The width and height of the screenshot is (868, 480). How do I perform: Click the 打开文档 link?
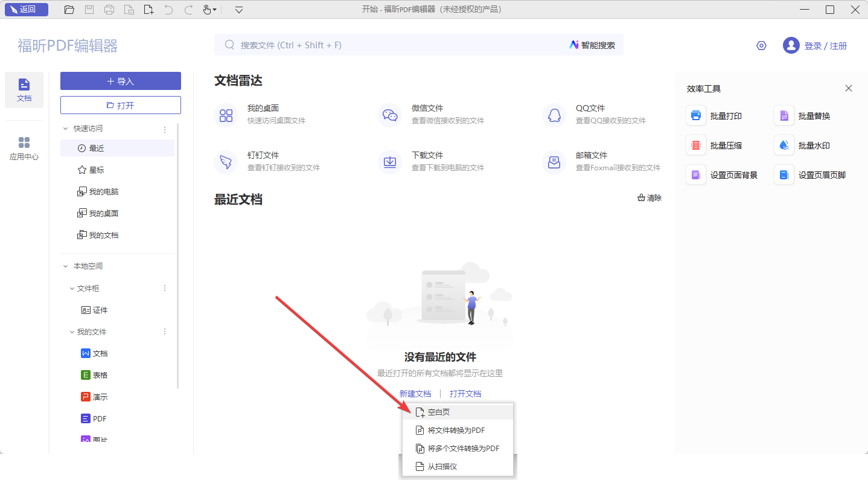[466, 393]
